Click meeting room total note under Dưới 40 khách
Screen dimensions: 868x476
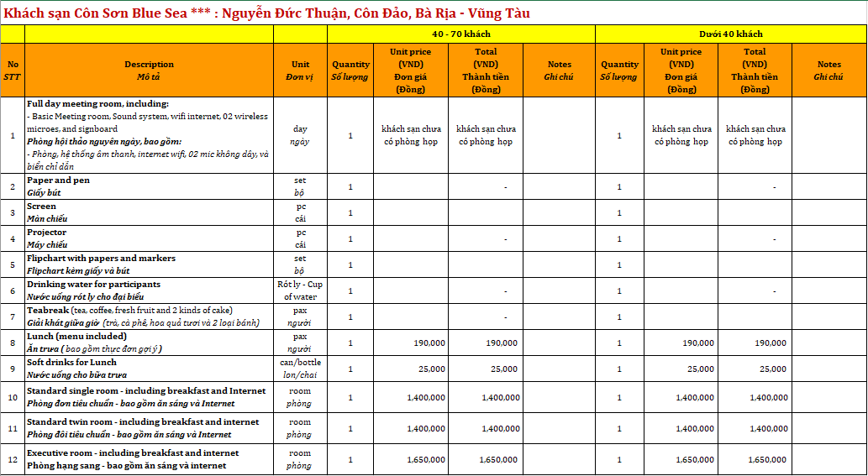[755, 135]
